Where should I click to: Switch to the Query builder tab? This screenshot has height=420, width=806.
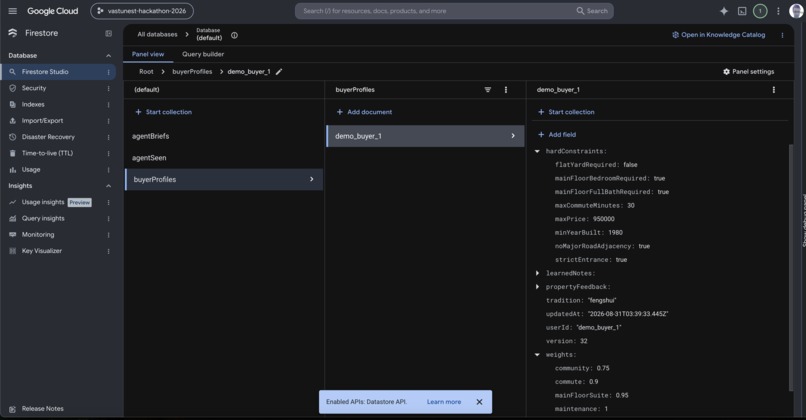coord(203,54)
